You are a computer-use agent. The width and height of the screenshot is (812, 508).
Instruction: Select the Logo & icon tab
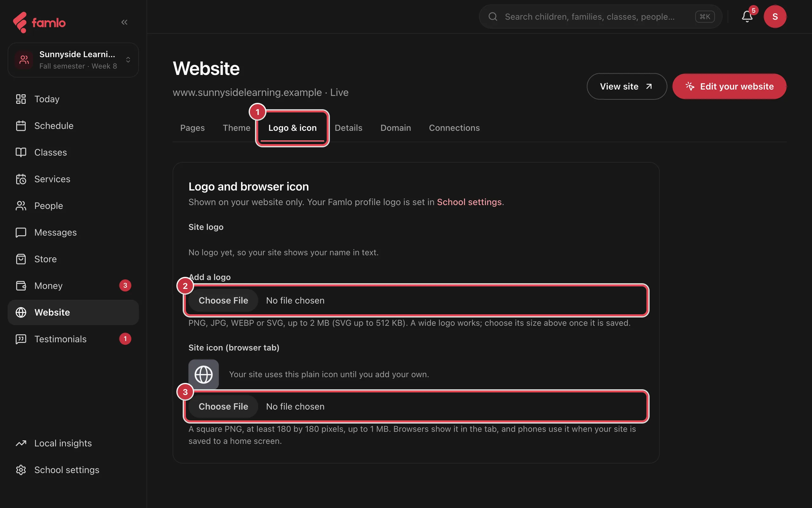pyautogui.click(x=292, y=128)
